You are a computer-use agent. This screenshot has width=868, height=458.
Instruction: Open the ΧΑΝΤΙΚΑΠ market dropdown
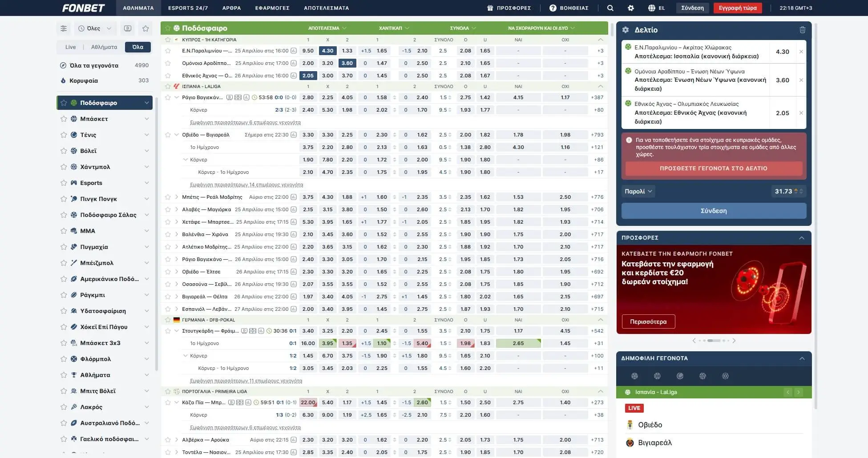coord(394,28)
